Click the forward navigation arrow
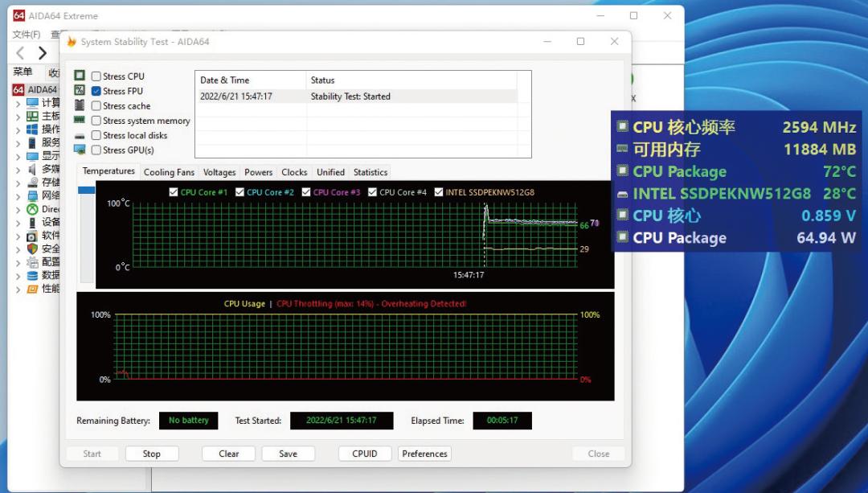 tap(43, 53)
